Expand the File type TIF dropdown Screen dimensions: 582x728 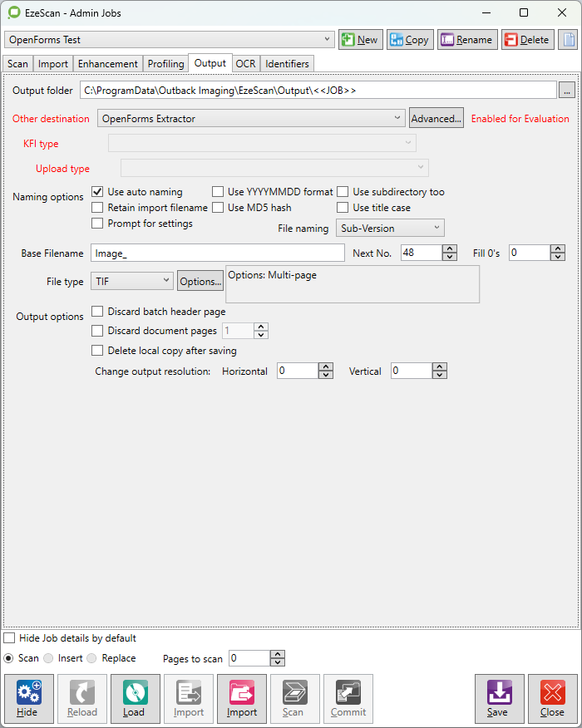click(132, 282)
